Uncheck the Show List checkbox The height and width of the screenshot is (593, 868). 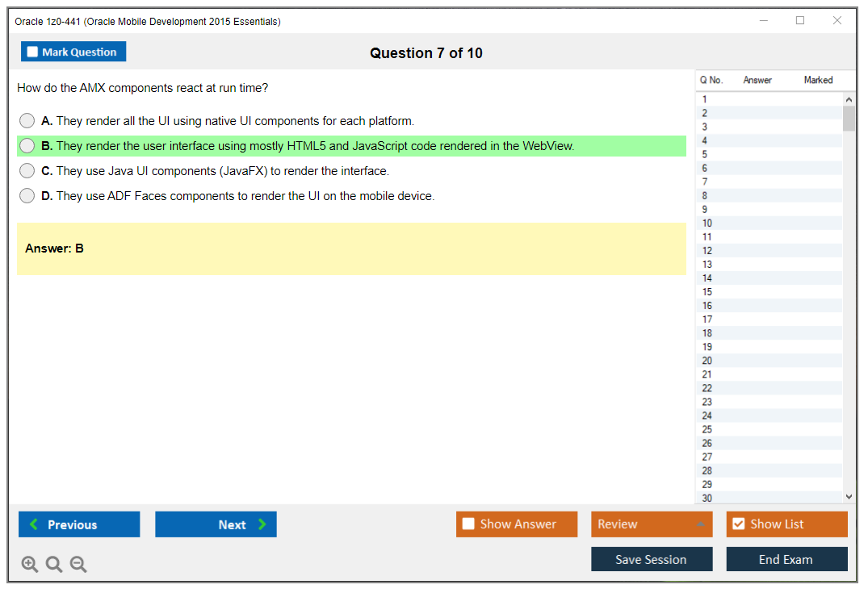tap(738, 524)
